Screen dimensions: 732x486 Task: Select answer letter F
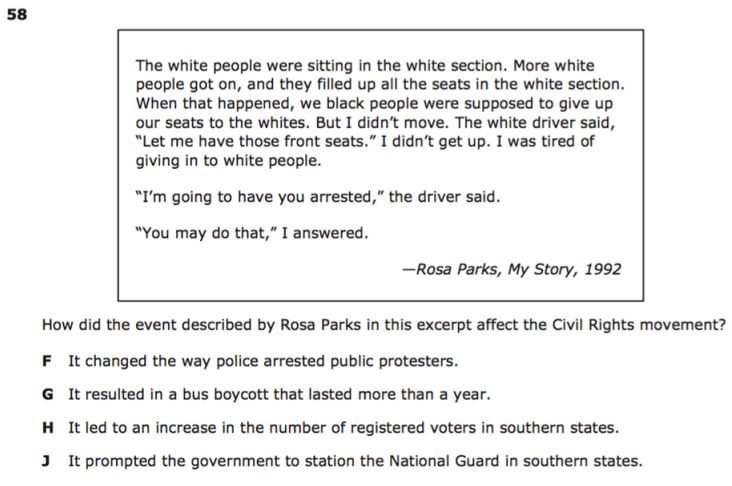coord(47,361)
